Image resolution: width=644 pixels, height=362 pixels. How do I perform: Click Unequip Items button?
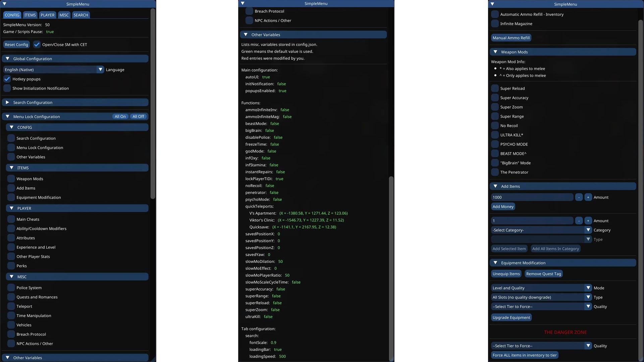(x=506, y=274)
